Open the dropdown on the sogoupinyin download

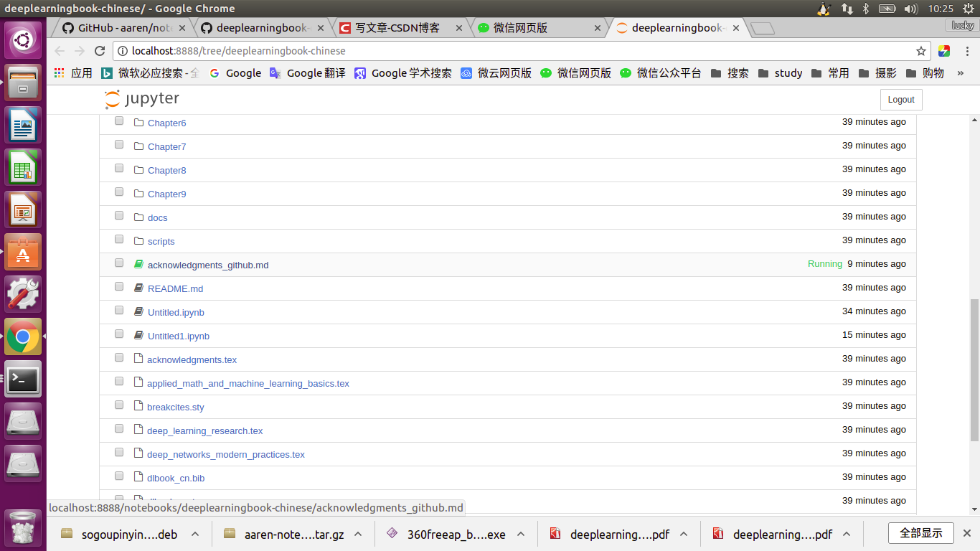(x=194, y=534)
